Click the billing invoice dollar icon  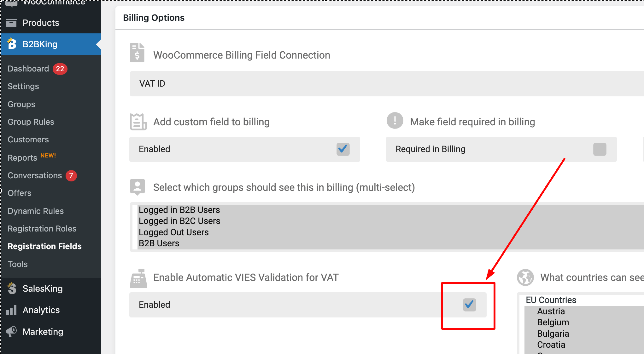click(137, 53)
